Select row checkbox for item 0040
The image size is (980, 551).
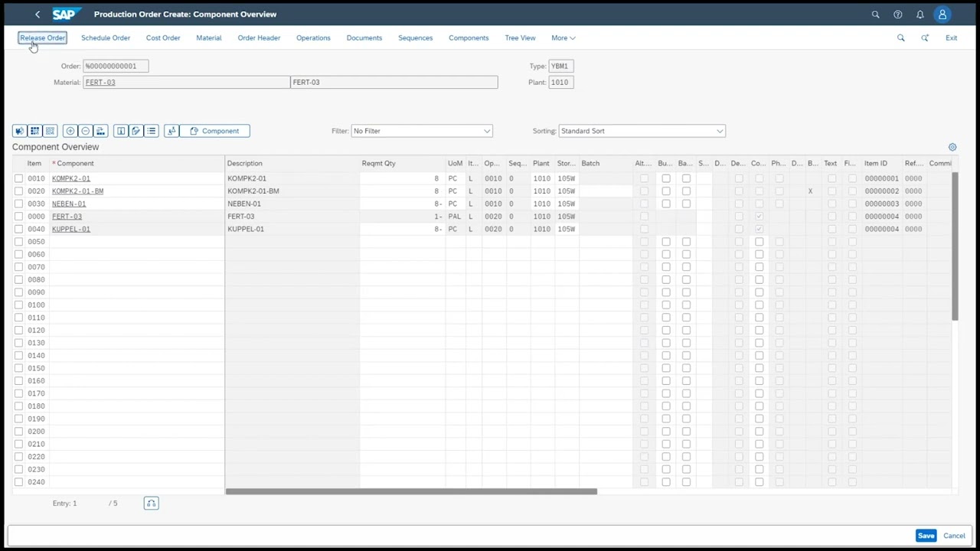click(x=18, y=229)
